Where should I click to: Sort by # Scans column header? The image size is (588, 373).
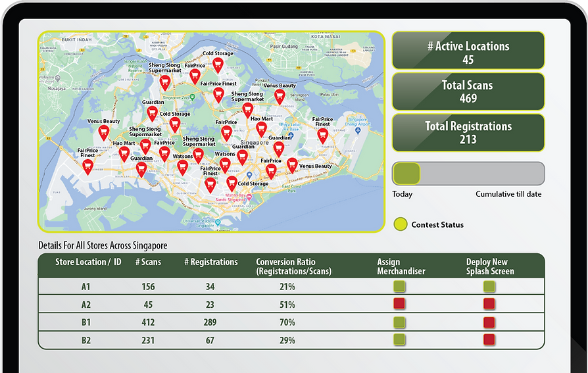coord(148,262)
